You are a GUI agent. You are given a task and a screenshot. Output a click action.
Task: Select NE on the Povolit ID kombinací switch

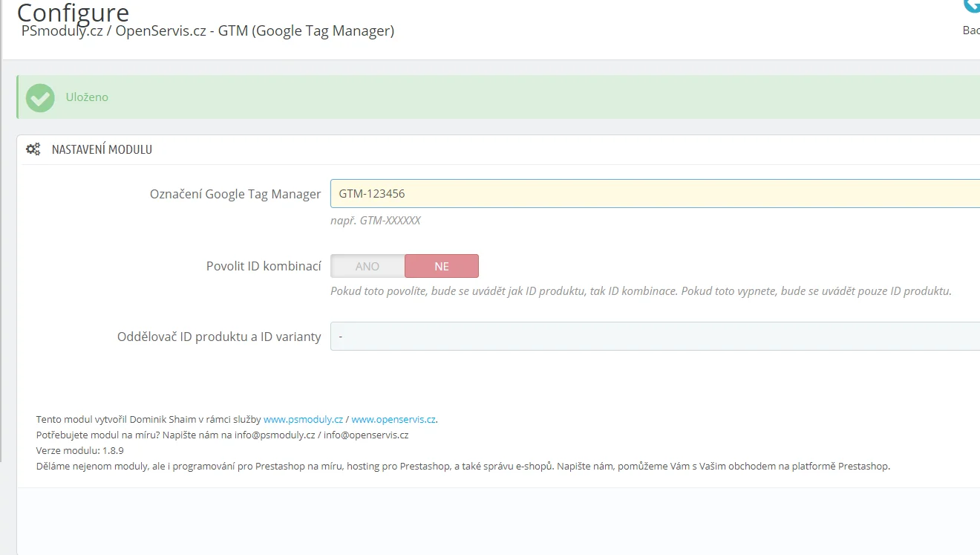(x=442, y=266)
